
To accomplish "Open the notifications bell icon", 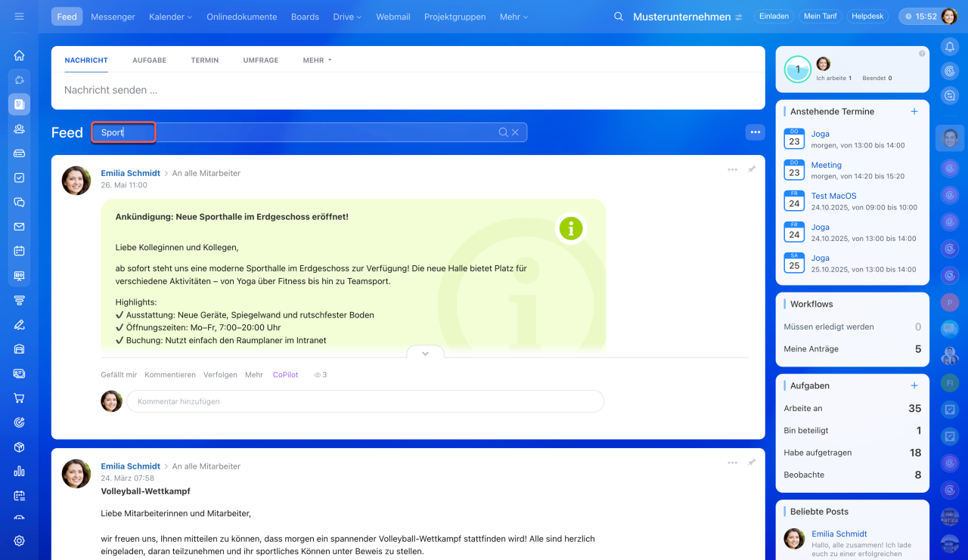I will [x=950, y=47].
